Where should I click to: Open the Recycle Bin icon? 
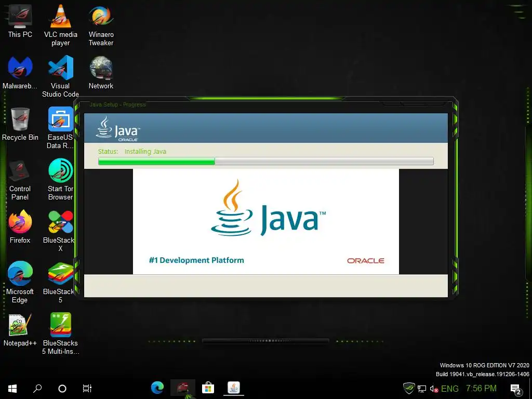pyautogui.click(x=20, y=124)
